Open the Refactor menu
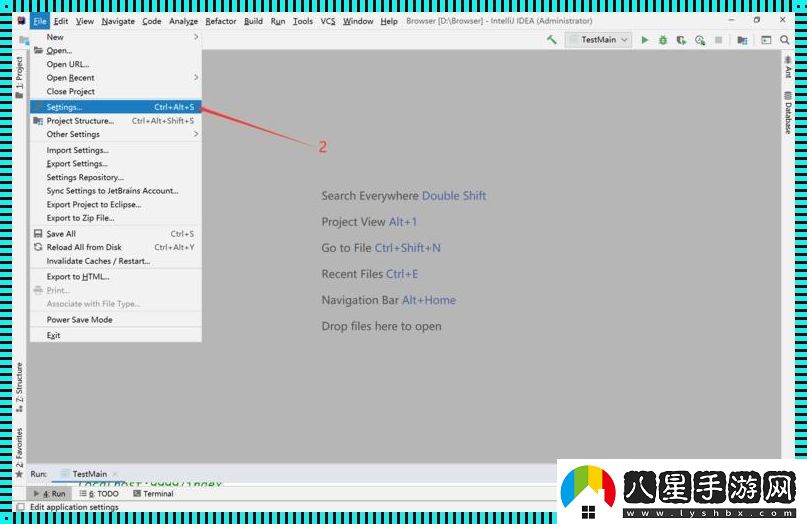 pos(221,21)
